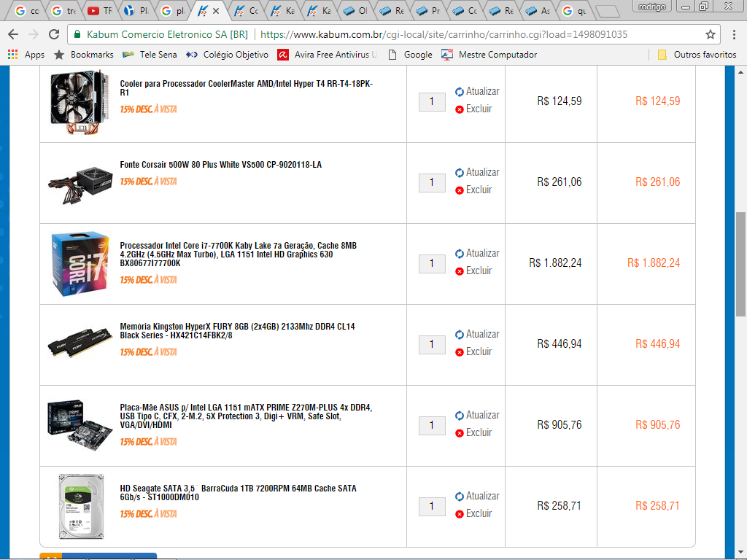Click the address bar URL
Viewport: 747px width, 560px height.
[x=444, y=34]
